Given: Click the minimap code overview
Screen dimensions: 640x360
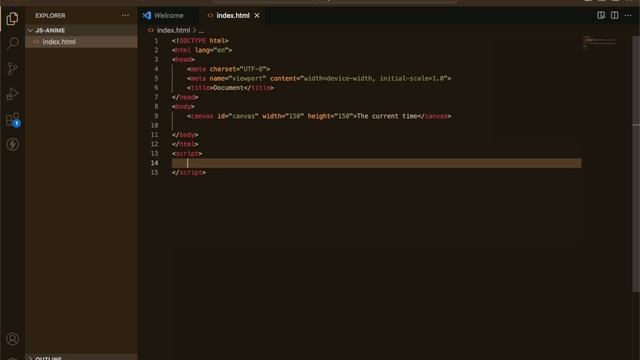Looking at the screenshot, I should pos(599,42).
